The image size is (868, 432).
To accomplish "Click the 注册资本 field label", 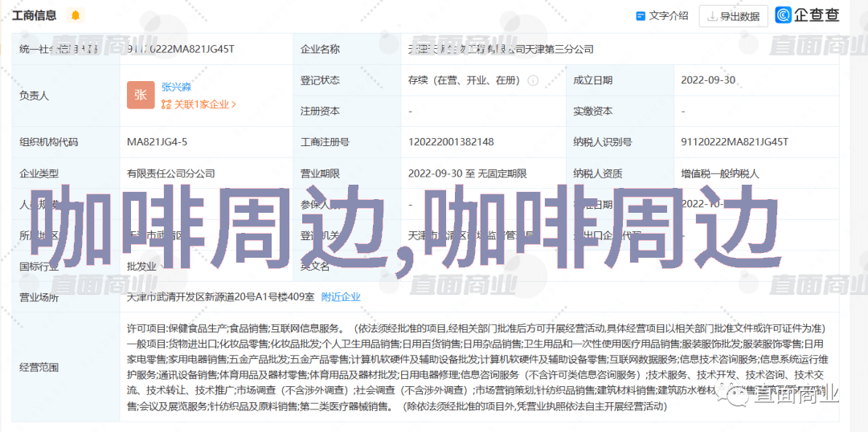I will tap(320, 111).
